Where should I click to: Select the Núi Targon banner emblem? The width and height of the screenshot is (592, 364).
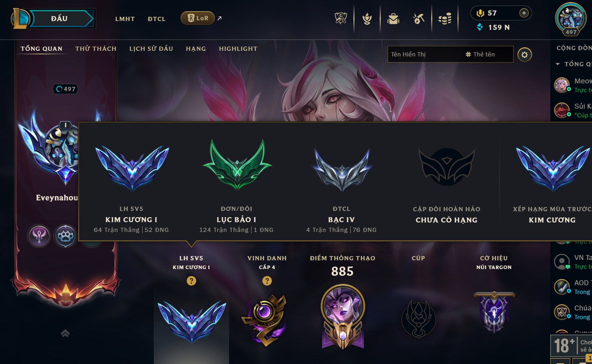494,313
